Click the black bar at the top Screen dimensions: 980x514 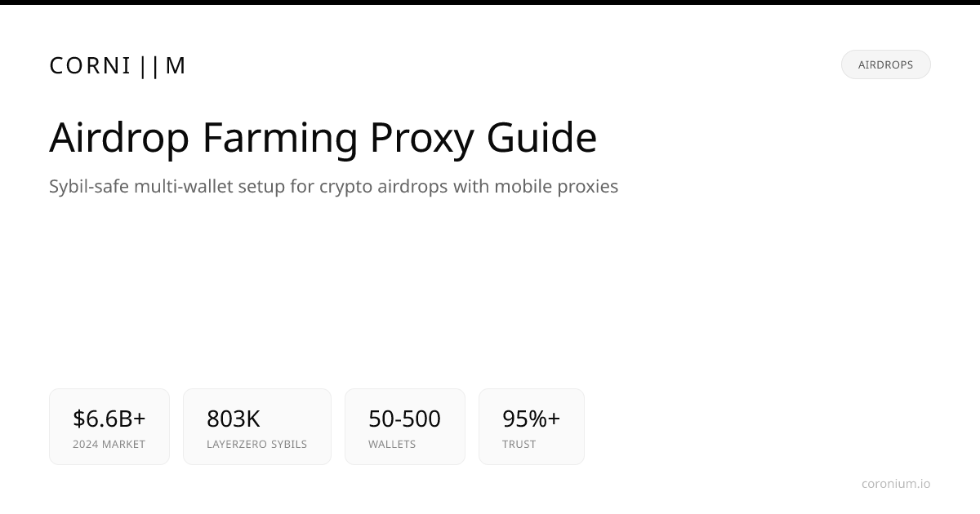[x=490, y=2]
